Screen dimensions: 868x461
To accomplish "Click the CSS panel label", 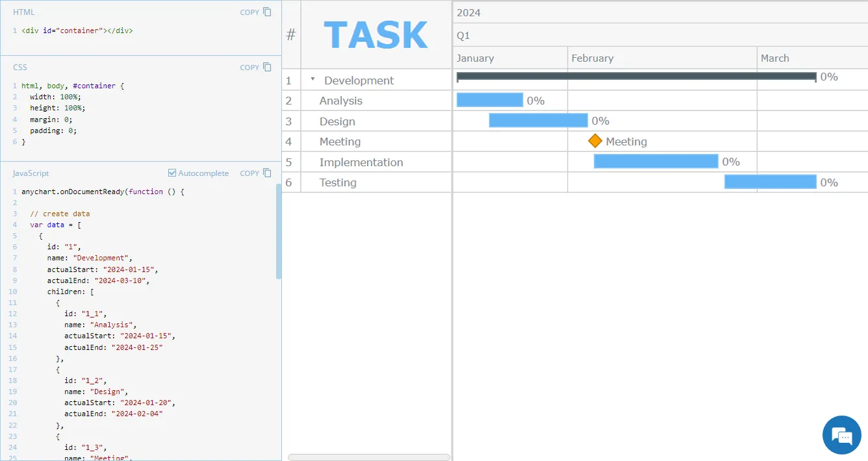I will 20,67.
